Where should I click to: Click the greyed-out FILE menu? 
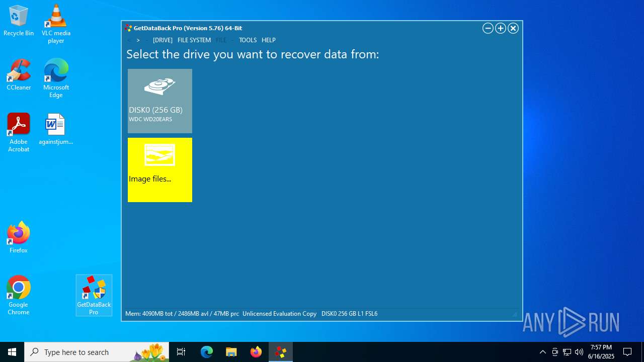[221, 40]
